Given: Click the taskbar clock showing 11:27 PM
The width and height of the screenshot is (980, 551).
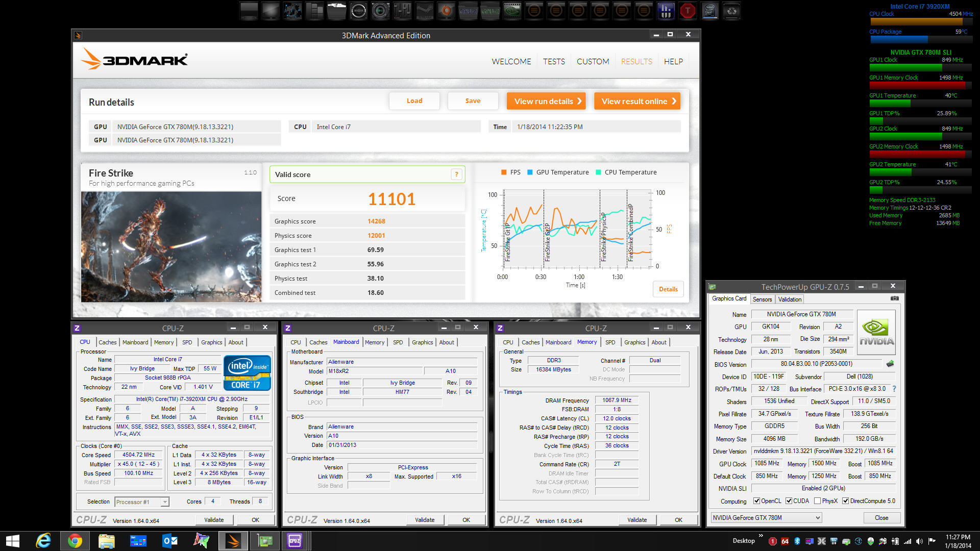Looking at the screenshot, I should point(958,541).
